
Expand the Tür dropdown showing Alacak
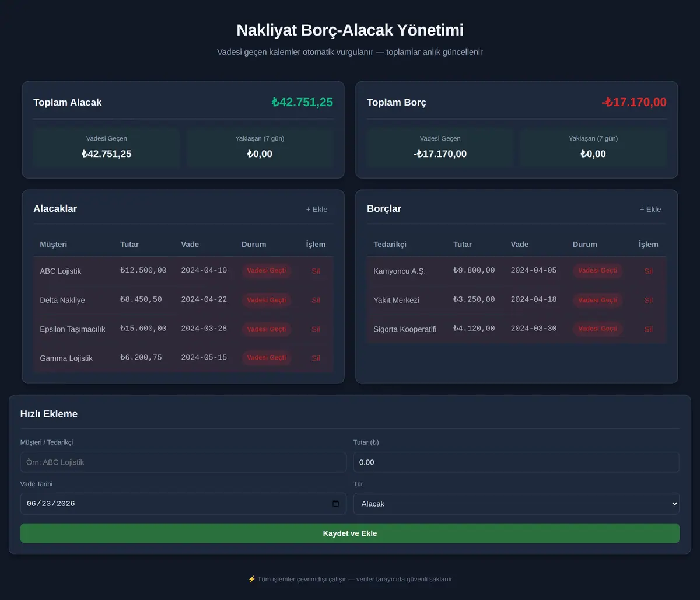[516, 504]
